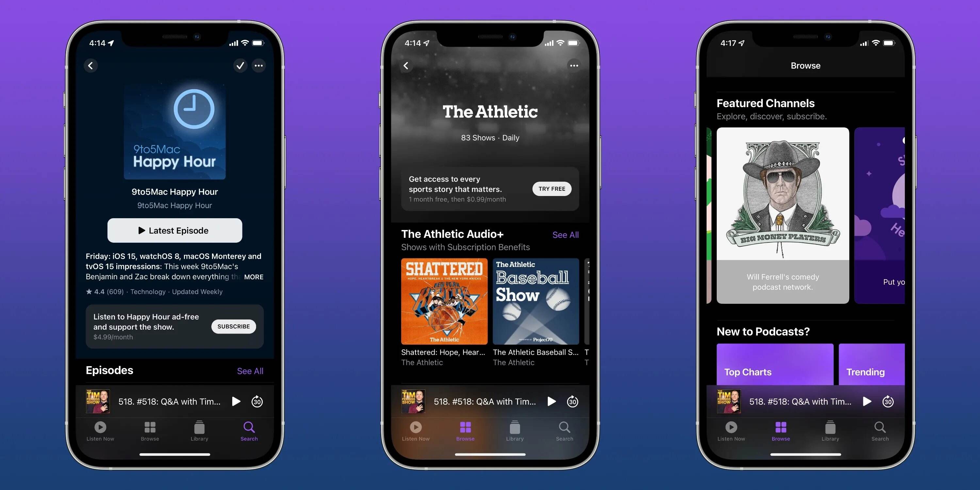Image resolution: width=980 pixels, height=490 pixels.
Task: Click Subscribe to 9to5Mac Happy Hour
Action: [234, 326]
